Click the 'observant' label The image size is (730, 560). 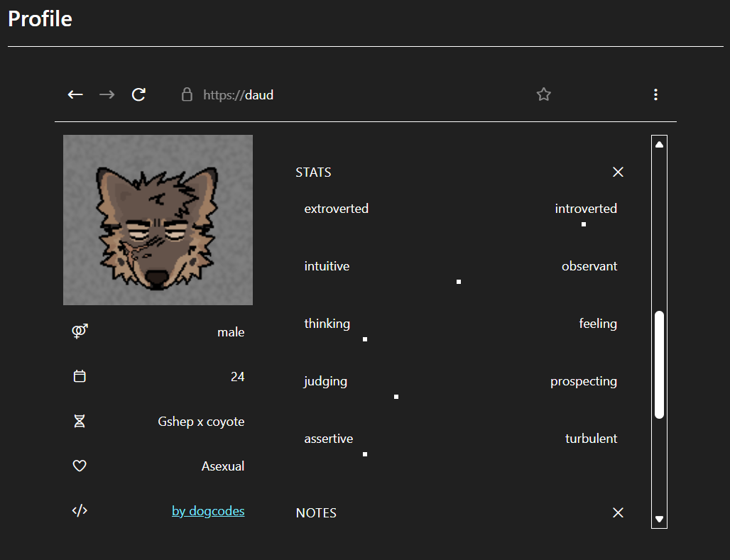[x=589, y=265]
